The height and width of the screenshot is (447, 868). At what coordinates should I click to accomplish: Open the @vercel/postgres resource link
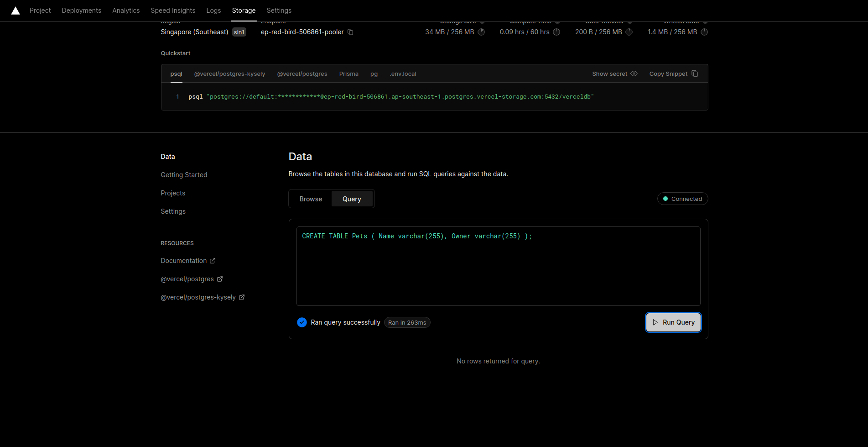click(187, 279)
